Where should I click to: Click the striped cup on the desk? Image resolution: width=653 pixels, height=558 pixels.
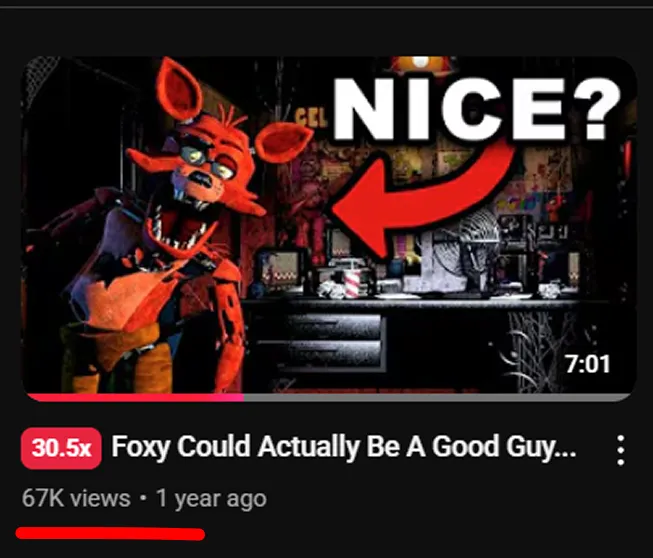(352, 282)
